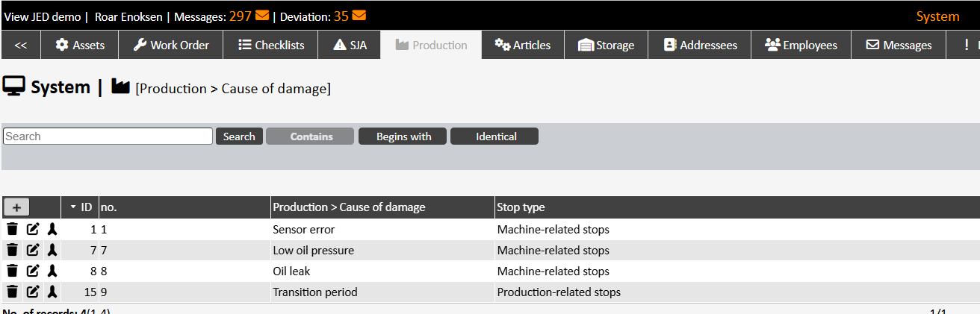Click the merge icon for Oil leak row
Viewport: 980px width, 314px height.
(52, 271)
